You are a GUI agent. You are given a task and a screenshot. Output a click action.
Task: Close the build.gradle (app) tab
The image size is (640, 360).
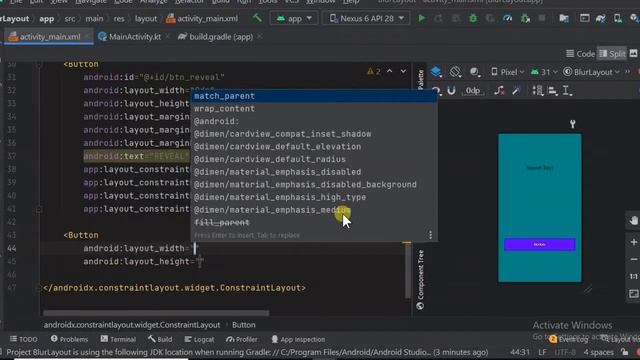point(260,37)
